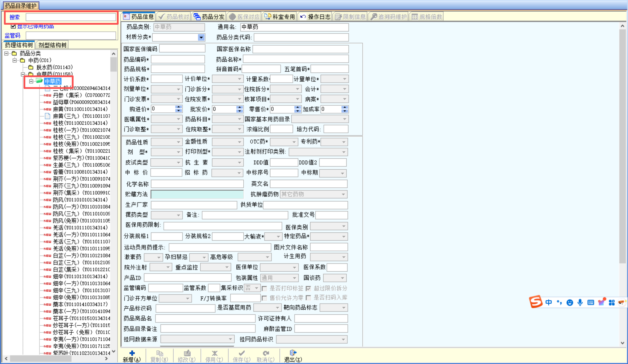The height and width of the screenshot is (364, 628).
Task: Click Sogou soft keyboard icon
Action: click(x=590, y=302)
